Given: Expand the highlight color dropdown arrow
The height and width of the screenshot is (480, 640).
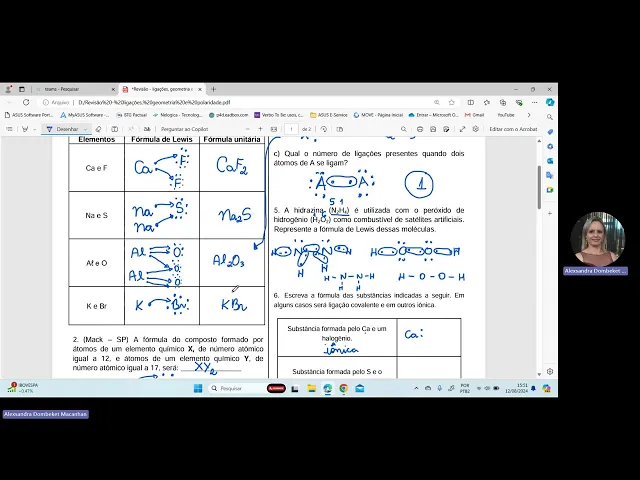Looking at the screenshot, I should point(35,129).
